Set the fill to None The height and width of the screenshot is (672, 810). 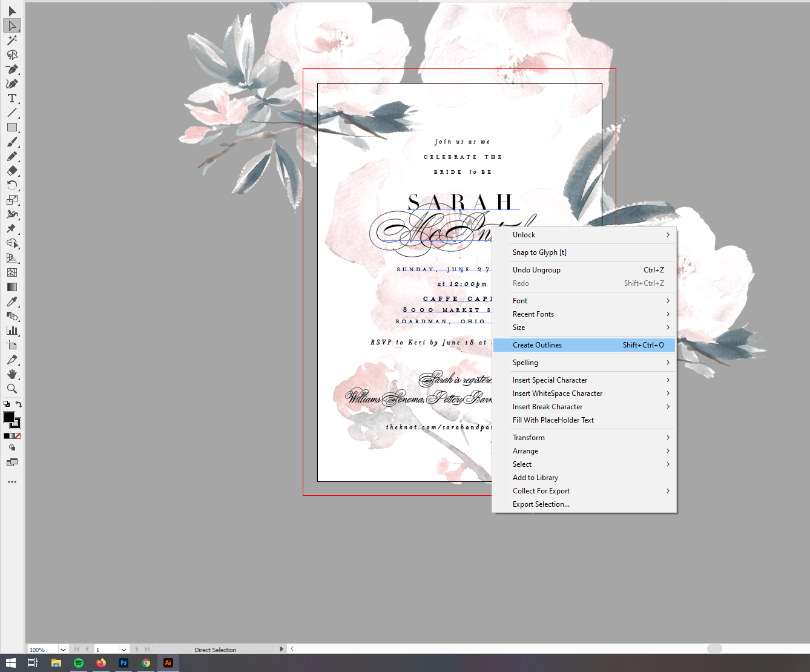tap(18, 436)
